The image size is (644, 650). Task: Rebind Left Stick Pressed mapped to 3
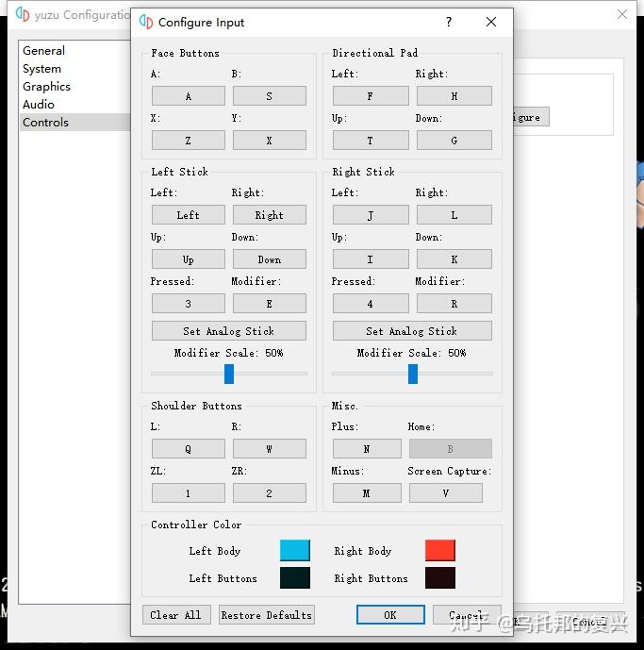pos(189,304)
